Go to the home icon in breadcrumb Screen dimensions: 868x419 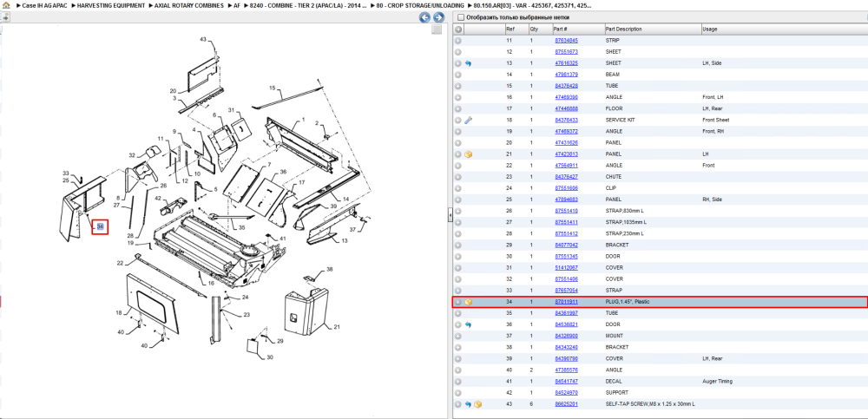coord(6,5)
